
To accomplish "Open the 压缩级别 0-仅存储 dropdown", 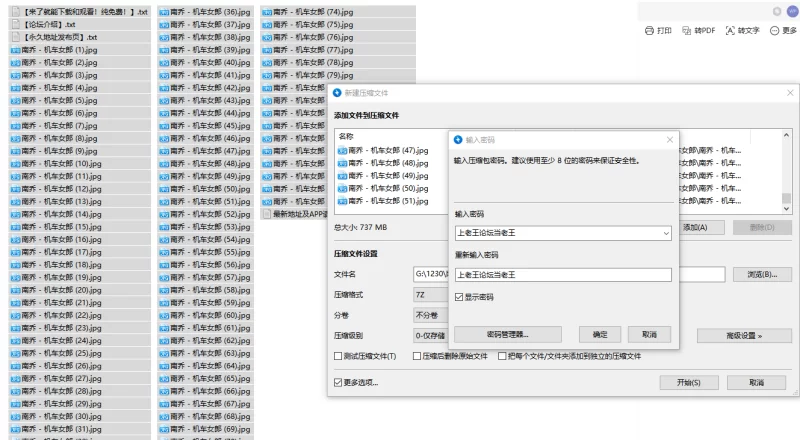I will [x=430, y=335].
